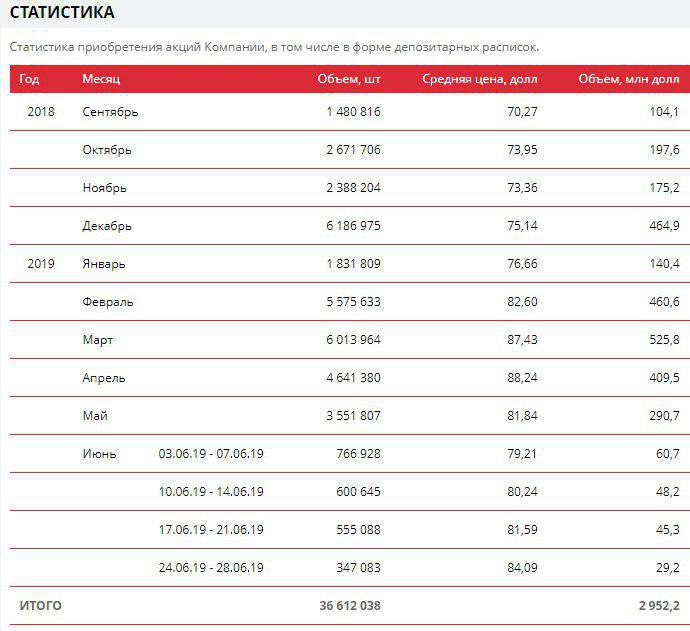
Task: Select the Декабрь month cell
Action: 107,226
